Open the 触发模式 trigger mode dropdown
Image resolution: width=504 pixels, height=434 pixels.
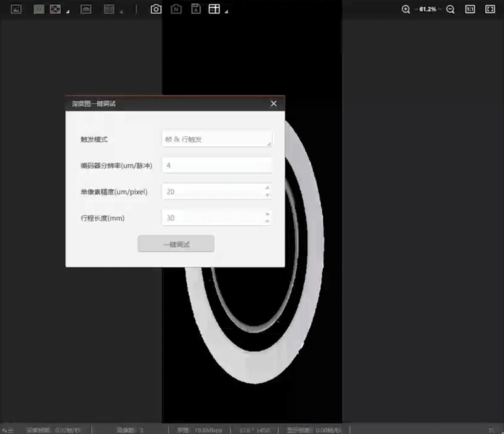pos(217,139)
